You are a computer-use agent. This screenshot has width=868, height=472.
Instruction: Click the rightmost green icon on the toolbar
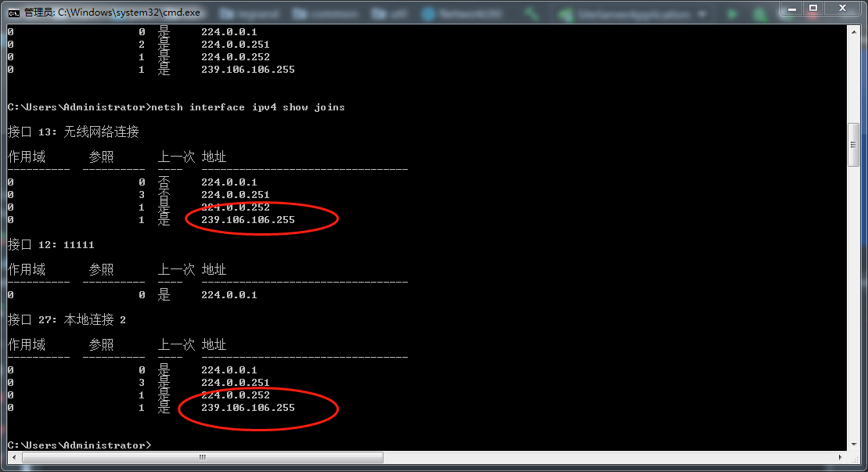(x=758, y=13)
